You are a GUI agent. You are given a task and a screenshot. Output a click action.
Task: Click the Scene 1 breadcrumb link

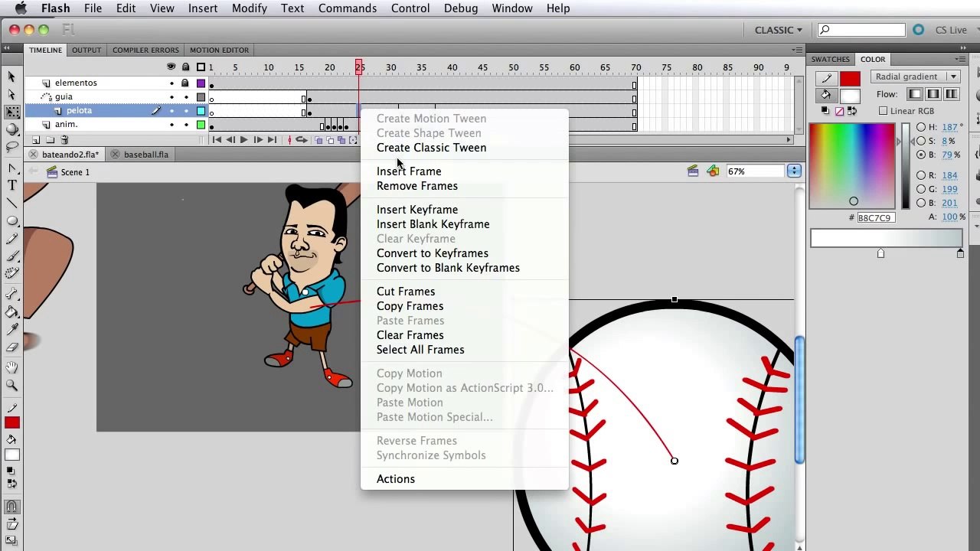point(75,172)
